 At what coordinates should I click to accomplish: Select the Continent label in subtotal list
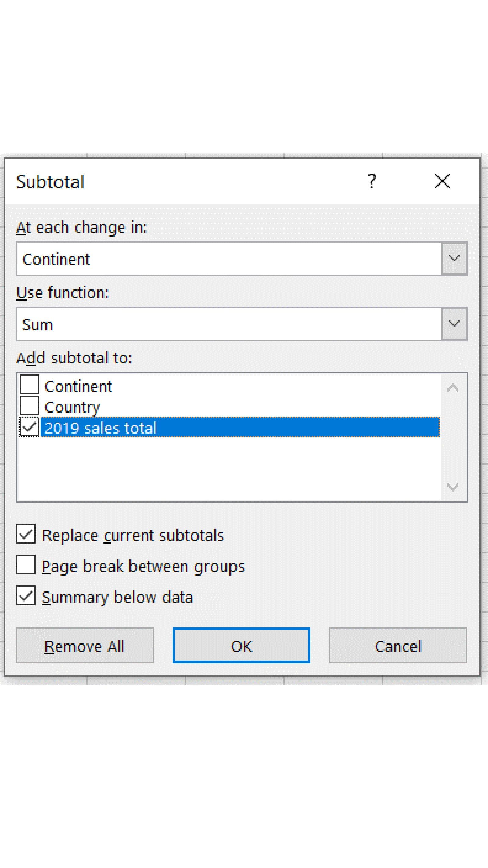tap(78, 386)
